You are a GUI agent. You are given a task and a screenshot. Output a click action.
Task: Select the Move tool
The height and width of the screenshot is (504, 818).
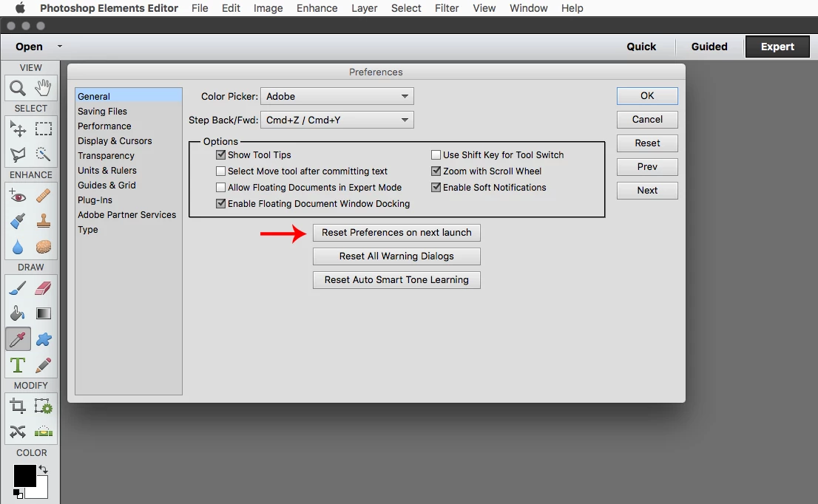[18, 128]
